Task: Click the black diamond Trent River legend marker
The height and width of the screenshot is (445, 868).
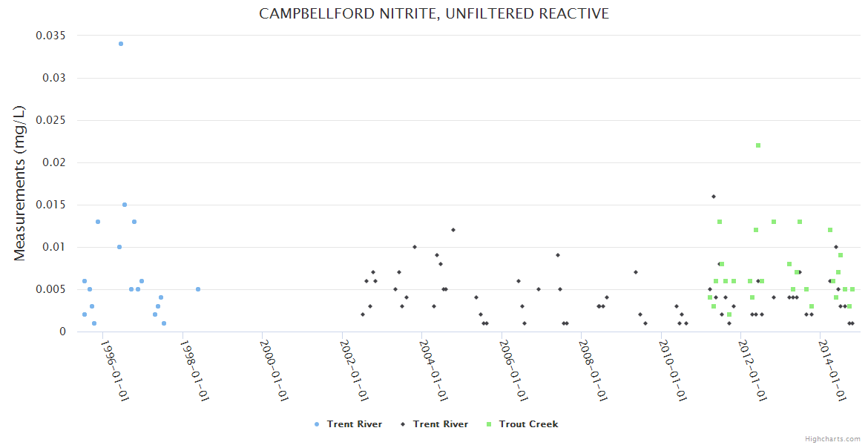Action: pyautogui.click(x=403, y=424)
